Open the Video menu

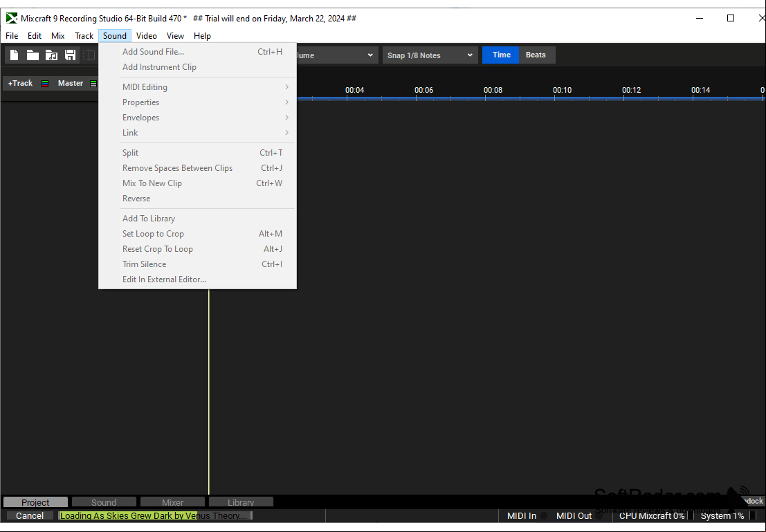(147, 36)
